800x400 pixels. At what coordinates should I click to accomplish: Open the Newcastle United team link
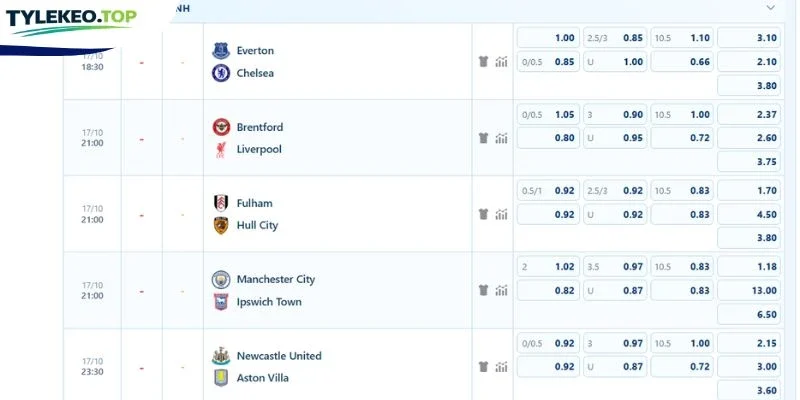[279, 356]
